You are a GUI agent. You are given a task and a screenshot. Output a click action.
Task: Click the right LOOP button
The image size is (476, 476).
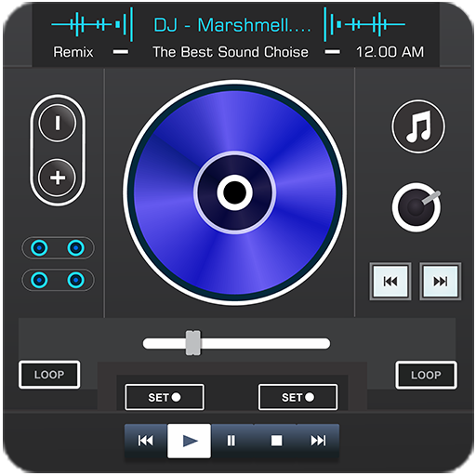point(426,375)
